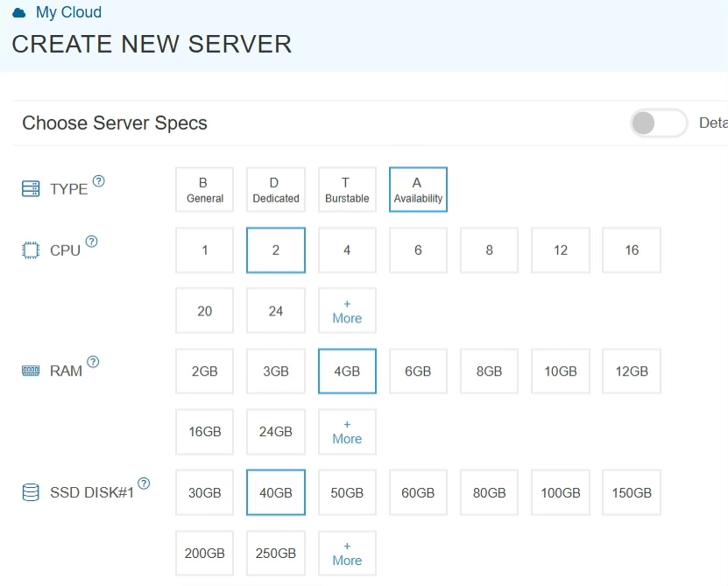Open the TYPE help tooltip

point(98,180)
